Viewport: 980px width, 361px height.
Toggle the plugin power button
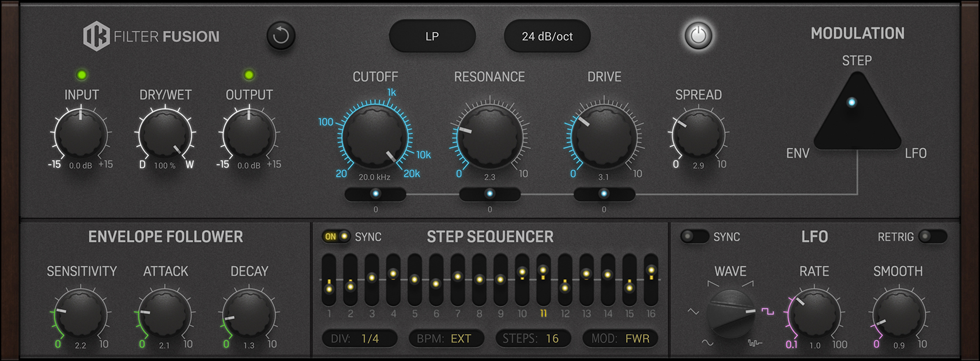[x=698, y=36]
